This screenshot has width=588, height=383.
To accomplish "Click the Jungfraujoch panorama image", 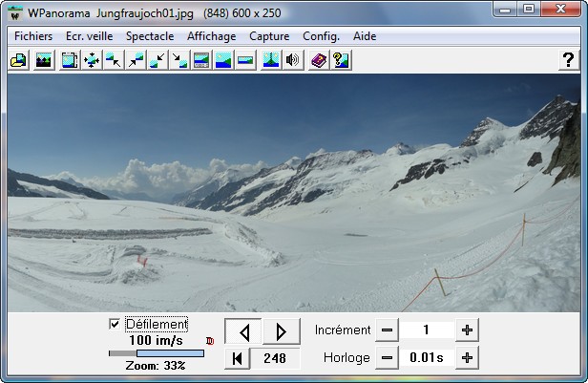I will pyautogui.click(x=294, y=193).
